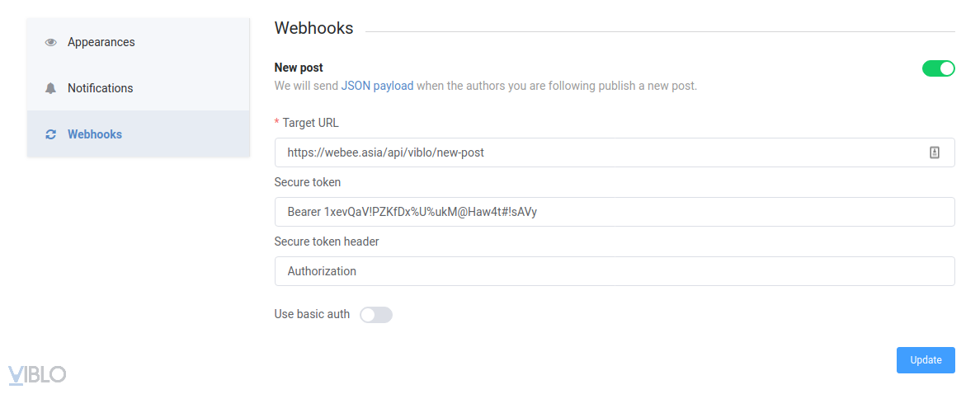The width and height of the screenshot is (980, 394).
Task: Click the Secure token header label
Action: coord(327,242)
